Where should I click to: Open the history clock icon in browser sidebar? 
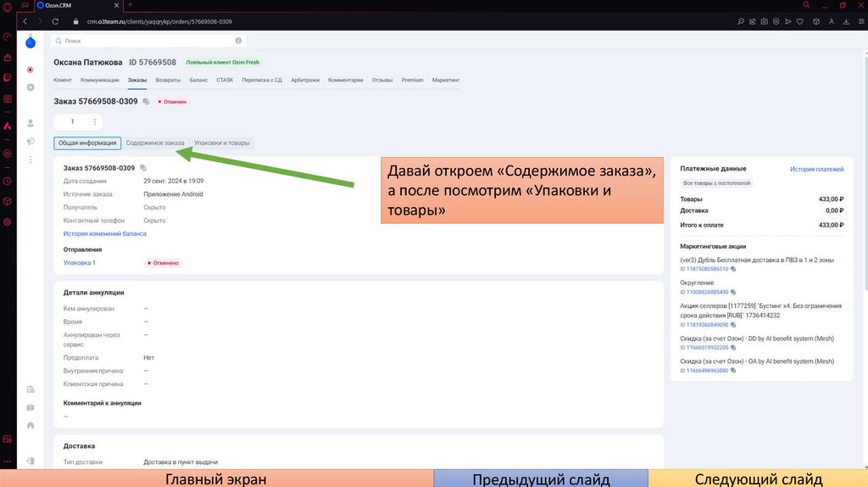pyautogui.click(x=7, y=182)
